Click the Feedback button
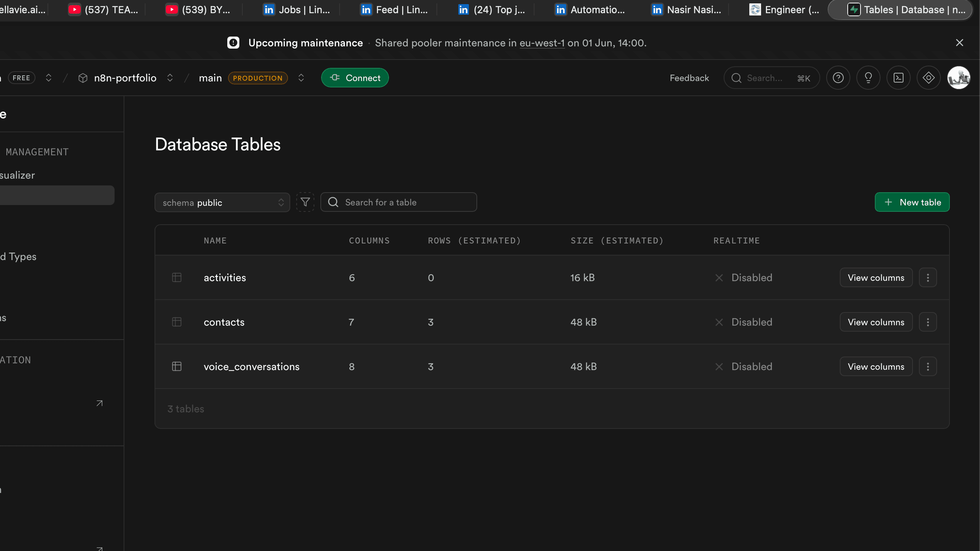 [x=689, y=78]
